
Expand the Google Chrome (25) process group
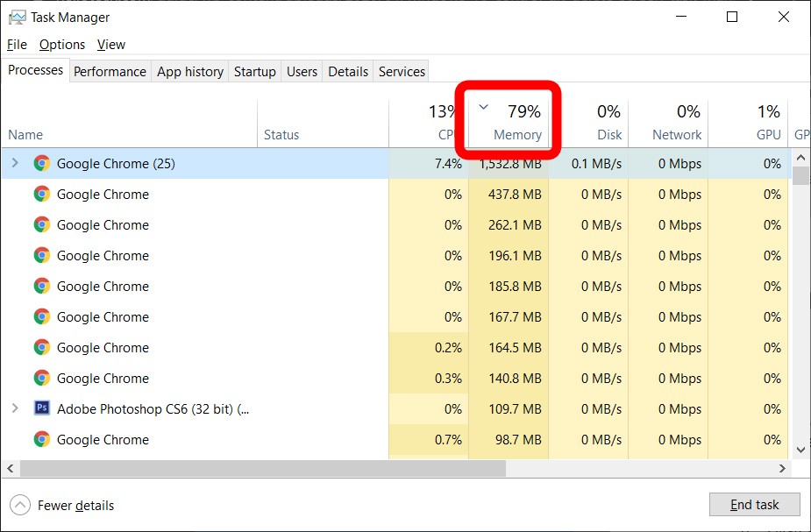coord(15,163)
